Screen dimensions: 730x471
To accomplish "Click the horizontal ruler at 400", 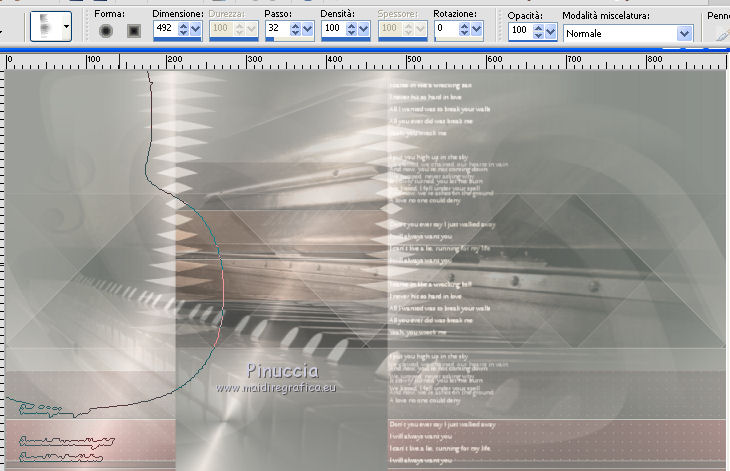I will pyautogui.click(x=335, y=60).
